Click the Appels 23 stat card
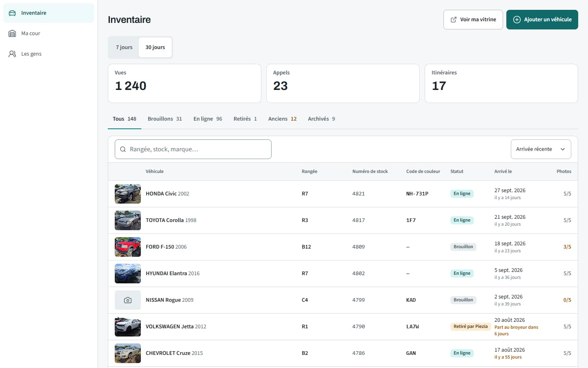The image size is (588, 368). [x=343, y=83]
